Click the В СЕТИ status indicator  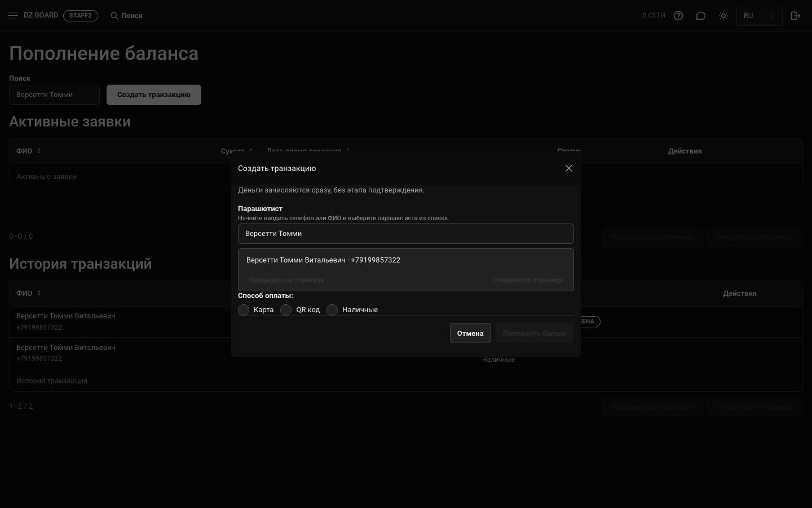coord(654,16)
